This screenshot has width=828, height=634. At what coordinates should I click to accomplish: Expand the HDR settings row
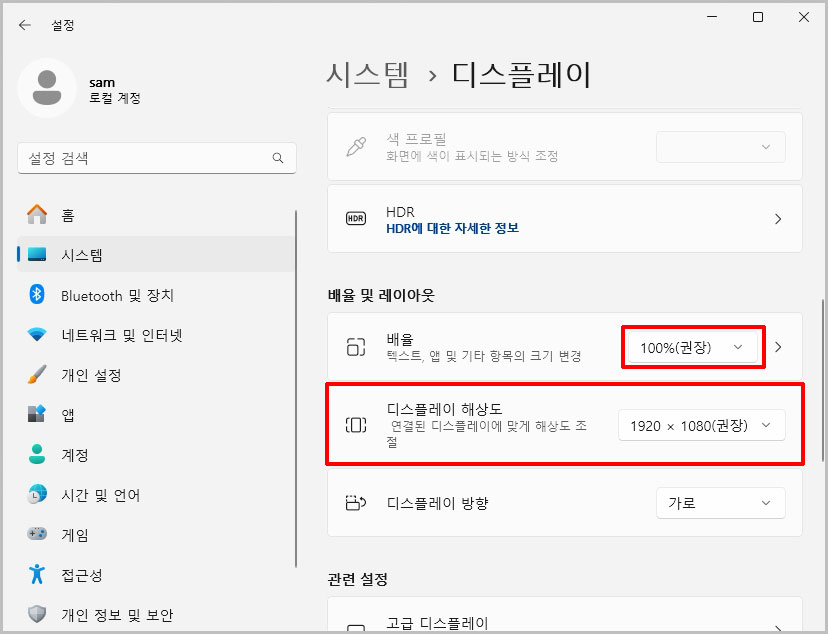778,219
